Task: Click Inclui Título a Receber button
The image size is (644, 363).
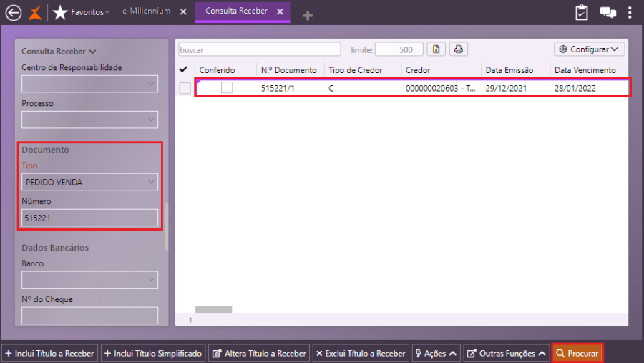Action: 49,353
